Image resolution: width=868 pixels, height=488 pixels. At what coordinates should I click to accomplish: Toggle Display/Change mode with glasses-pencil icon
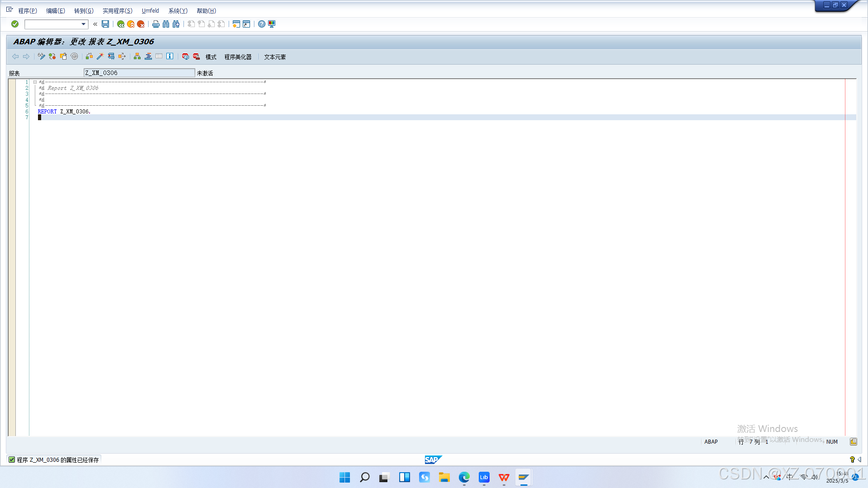[x=41, y=56]
